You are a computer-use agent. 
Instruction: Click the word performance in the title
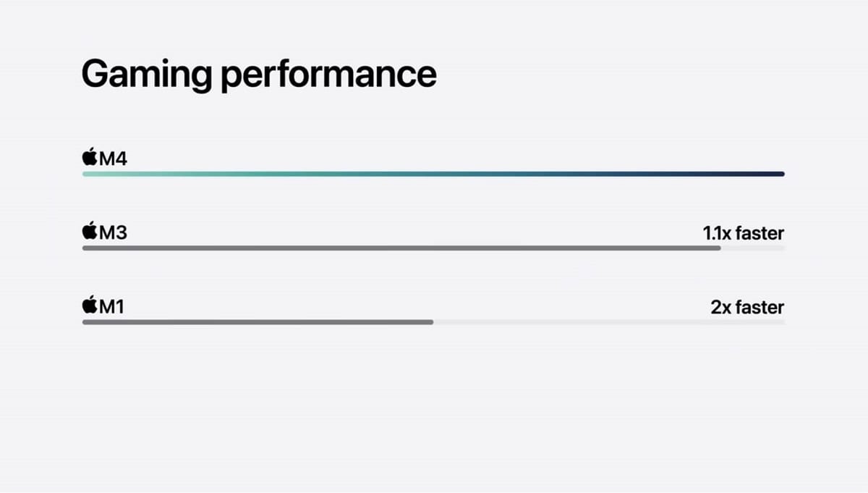(329, 75)
